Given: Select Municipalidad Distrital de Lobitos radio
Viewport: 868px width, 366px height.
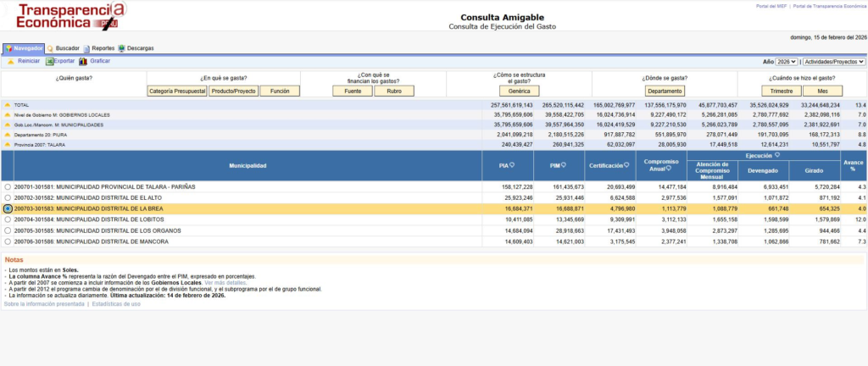Looking at the screenshot, I should [8, 219].
